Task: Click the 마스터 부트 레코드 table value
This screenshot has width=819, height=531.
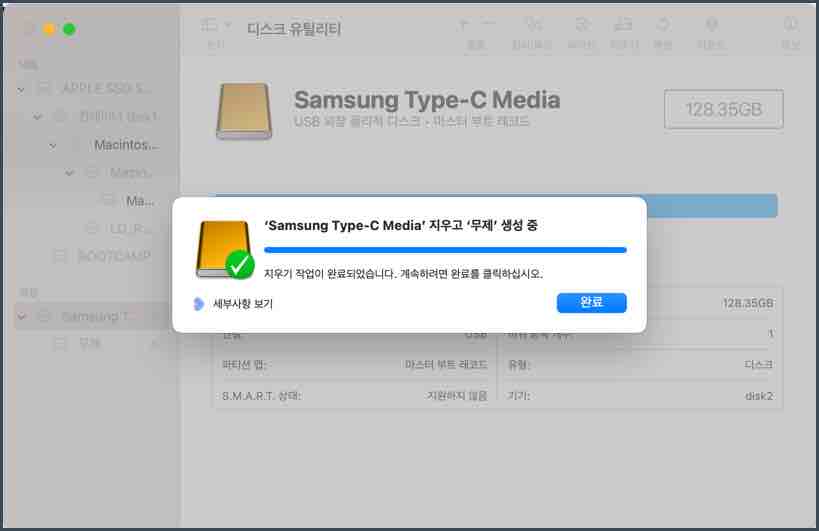Action: coord(446,364)
